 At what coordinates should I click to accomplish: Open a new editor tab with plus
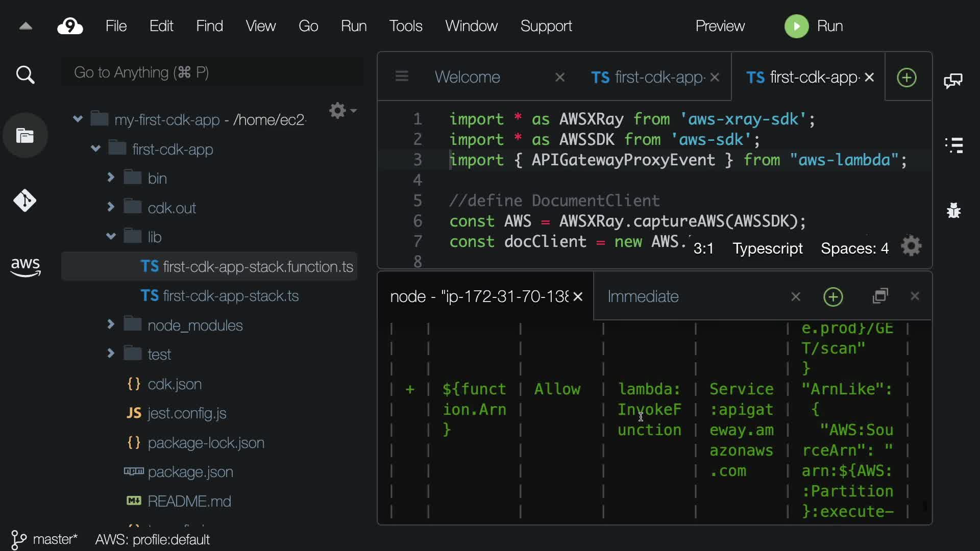(906, 78)
